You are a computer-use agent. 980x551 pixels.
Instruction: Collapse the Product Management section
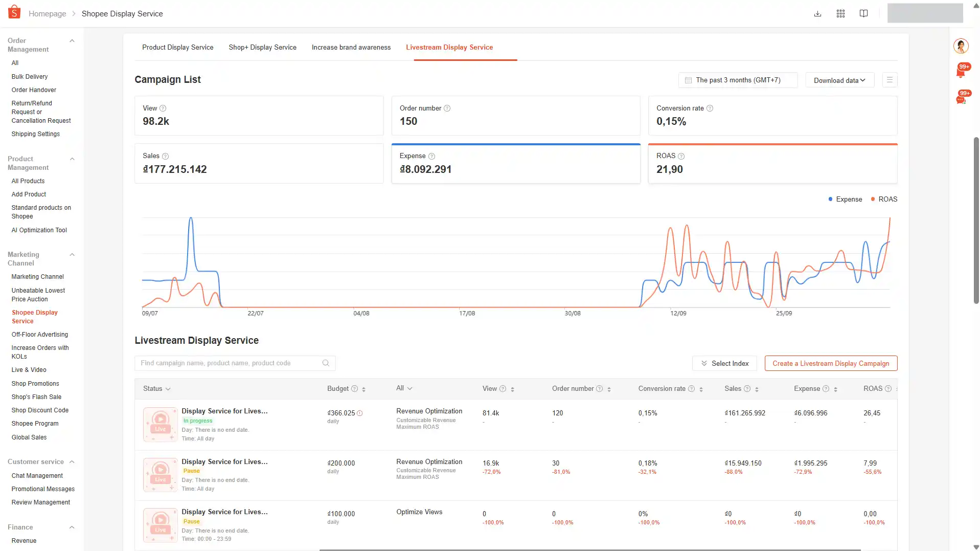(x=72, y=159)
